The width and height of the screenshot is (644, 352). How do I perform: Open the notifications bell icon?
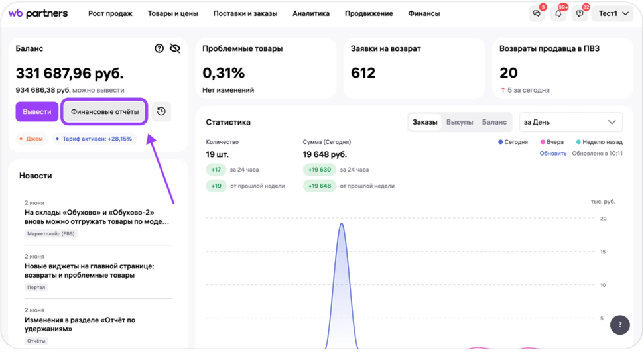(x=558, y=14)
